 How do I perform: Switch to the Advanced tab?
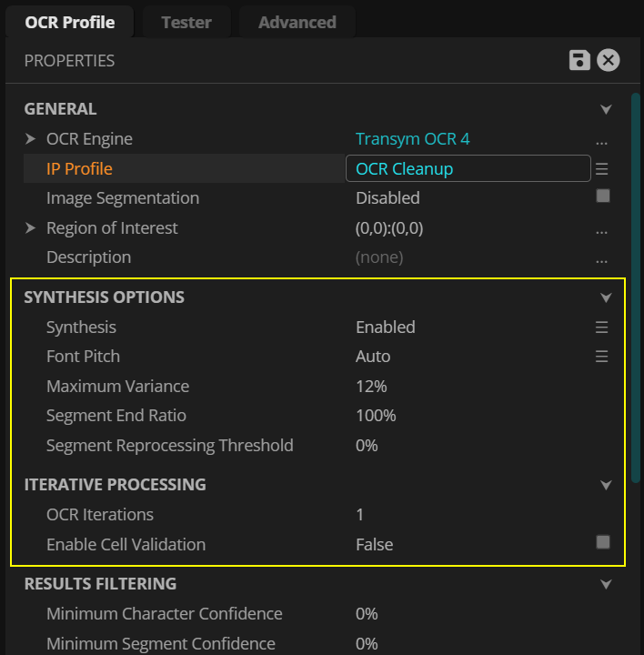[297, 23]
